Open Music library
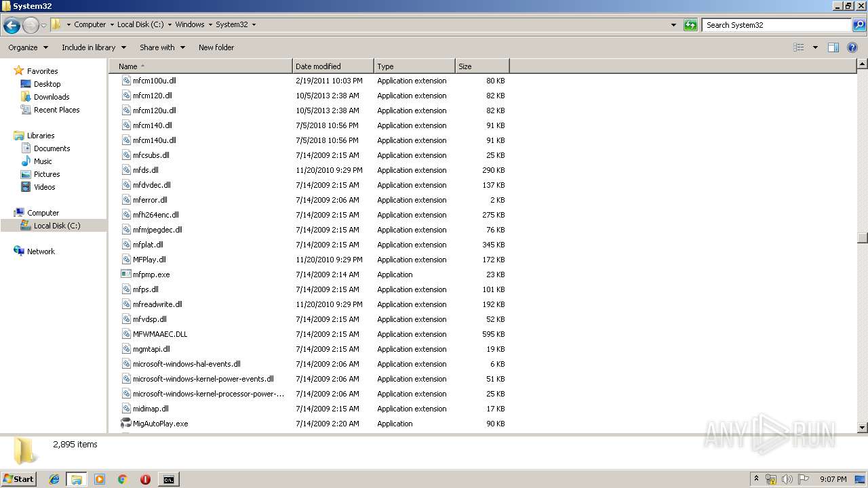 (x=43, y=161)
